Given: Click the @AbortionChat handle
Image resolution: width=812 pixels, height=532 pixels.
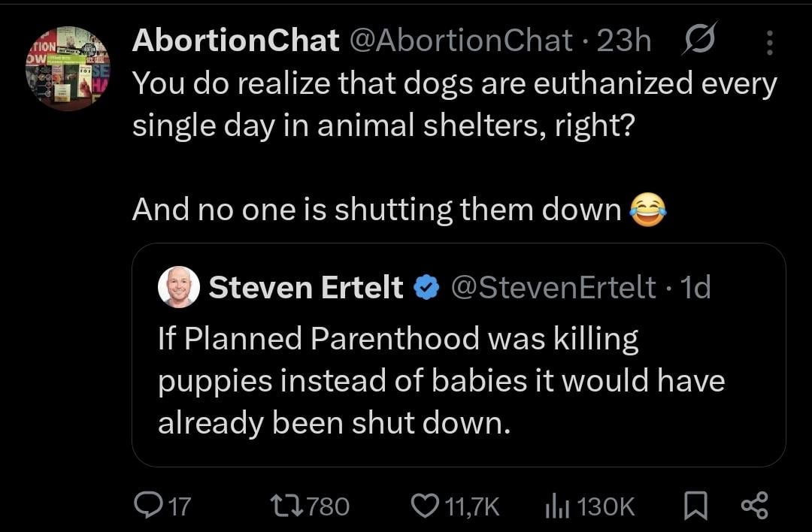Looking at the screenshot, I should [x=459, y=41].
